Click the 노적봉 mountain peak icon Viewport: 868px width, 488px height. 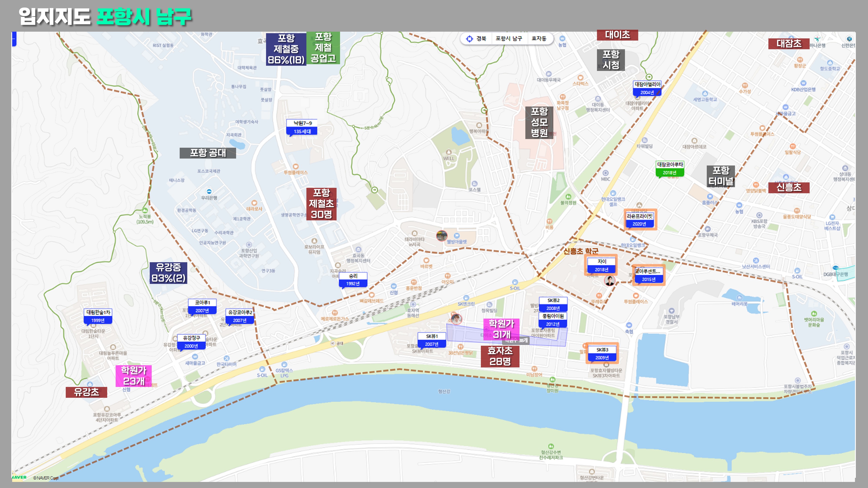pyautogui.click(x=145, y=210)
